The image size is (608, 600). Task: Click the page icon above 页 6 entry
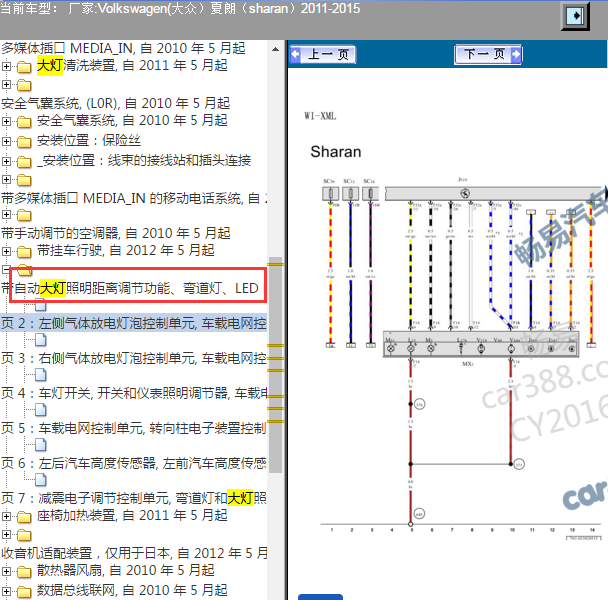click(41, 445)
